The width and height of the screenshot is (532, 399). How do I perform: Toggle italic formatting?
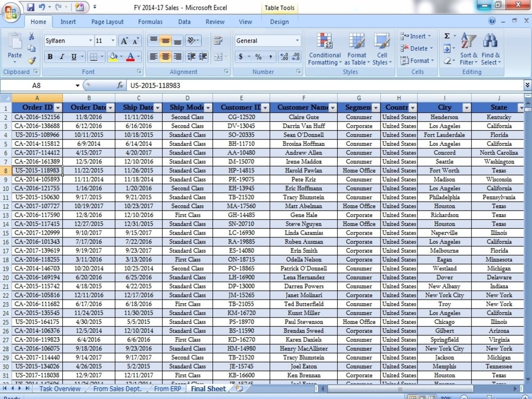click(62, 57)
